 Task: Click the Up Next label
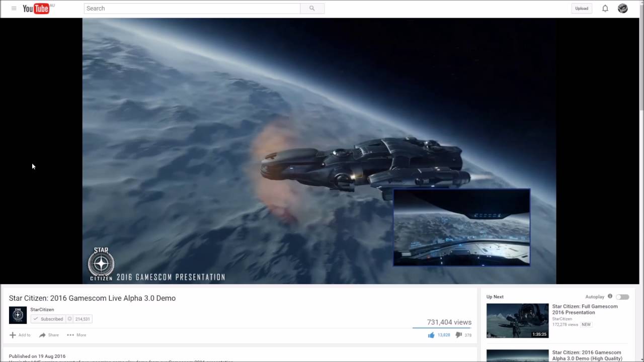click(x=495, y=297)
